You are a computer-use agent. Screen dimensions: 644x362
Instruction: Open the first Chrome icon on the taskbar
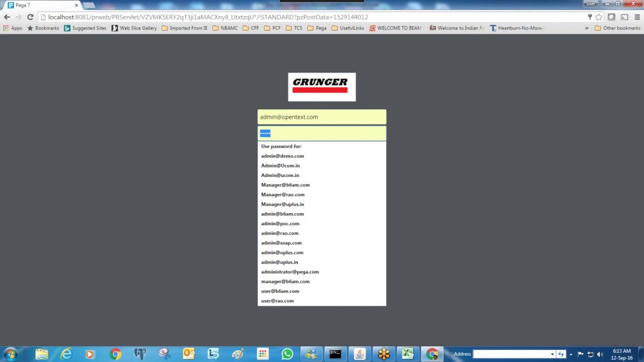115,354
